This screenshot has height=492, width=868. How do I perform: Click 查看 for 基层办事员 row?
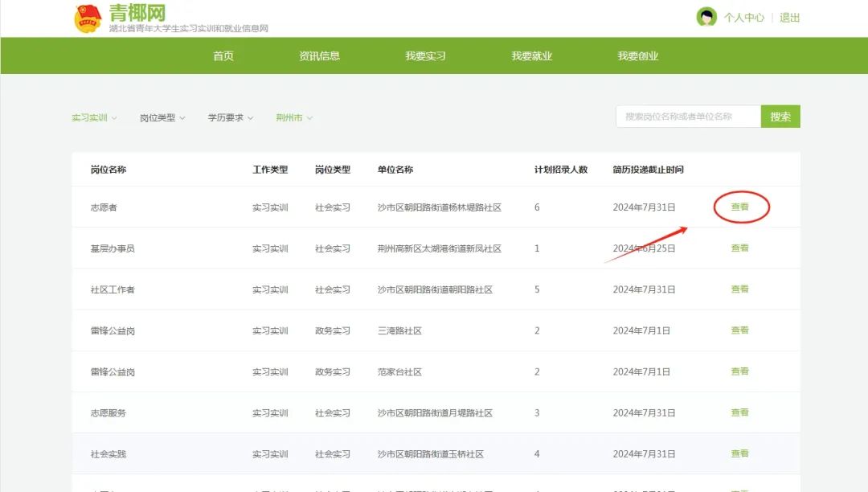[739, 248]
